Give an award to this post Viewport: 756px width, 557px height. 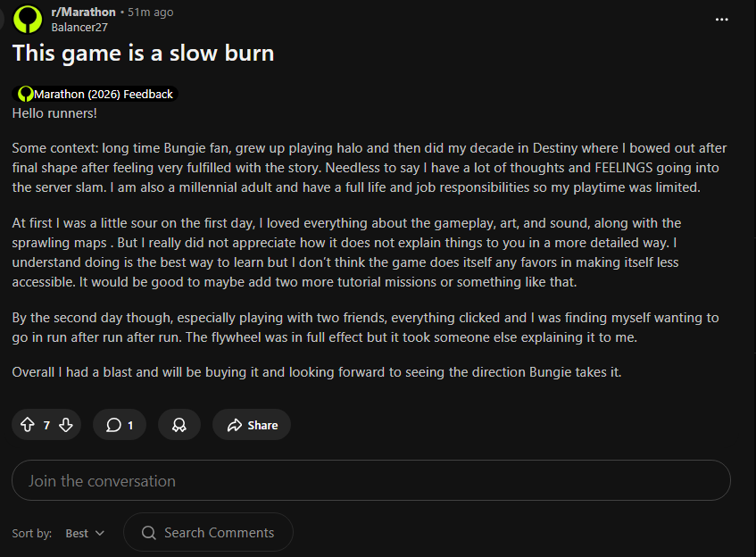(179, 425)
